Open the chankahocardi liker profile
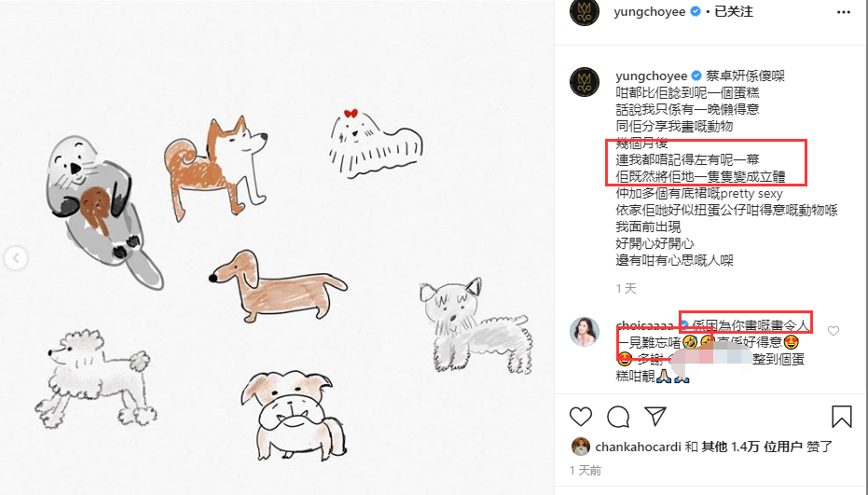This screenshot has height=495, width=868. point(638,447)
